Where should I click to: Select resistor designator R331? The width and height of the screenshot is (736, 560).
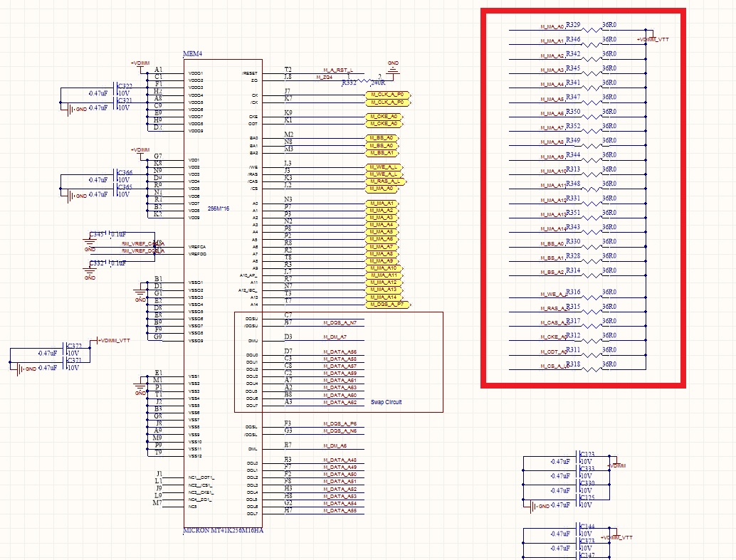coord(573,198)
